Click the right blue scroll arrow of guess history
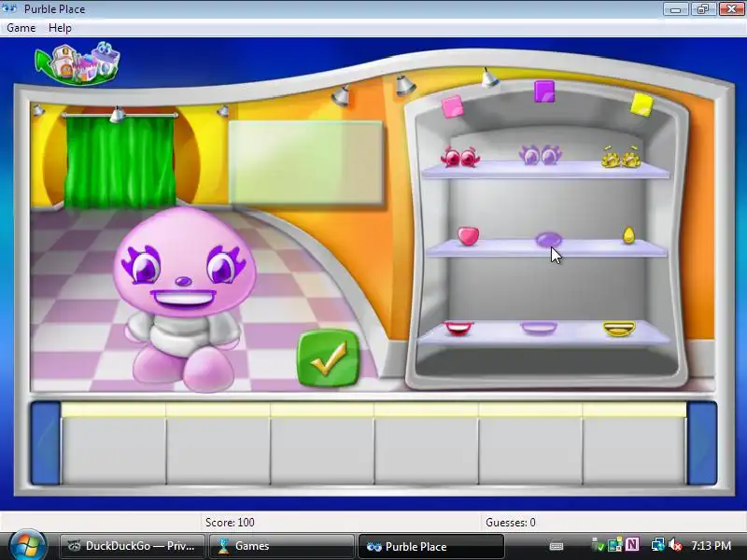This screenshot has height=560, width=747. (x=702, y=443)
